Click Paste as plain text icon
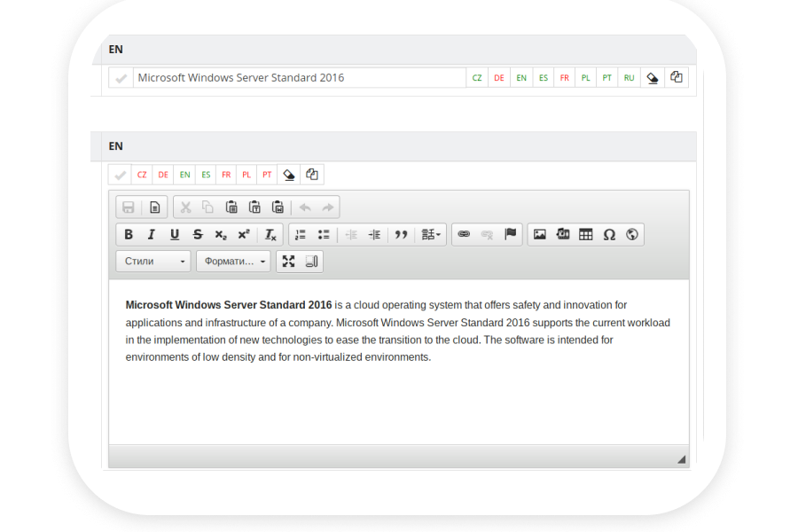 [255, 207]
